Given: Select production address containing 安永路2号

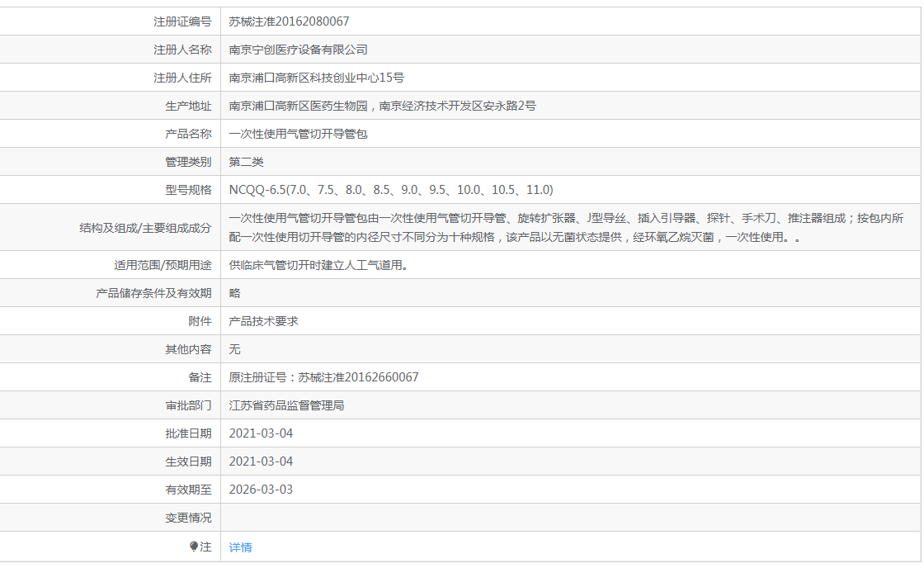Looking at the screenshot, I should pos(383,106).
